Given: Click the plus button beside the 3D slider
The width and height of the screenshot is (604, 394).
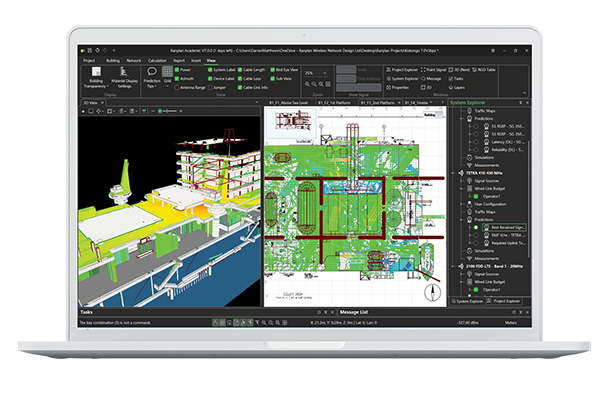Looking at the screenshot, I should [181, 111].
